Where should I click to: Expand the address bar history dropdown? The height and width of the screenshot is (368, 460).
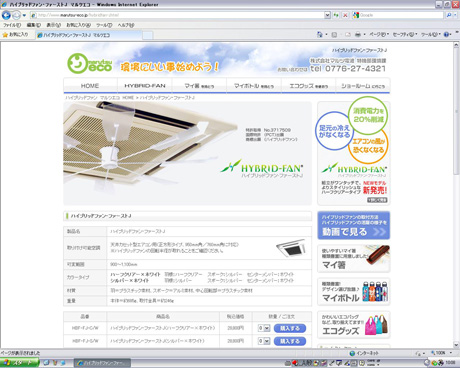(327, 15)
